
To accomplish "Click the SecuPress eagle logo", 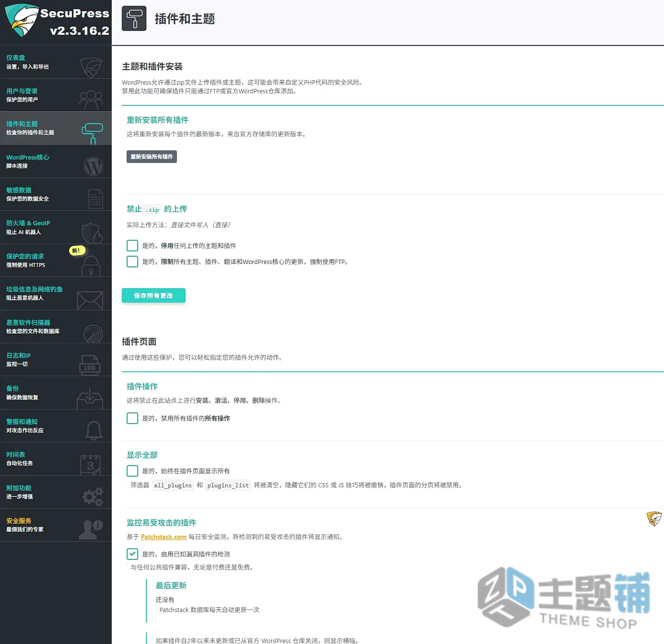I will coord(21,20).
